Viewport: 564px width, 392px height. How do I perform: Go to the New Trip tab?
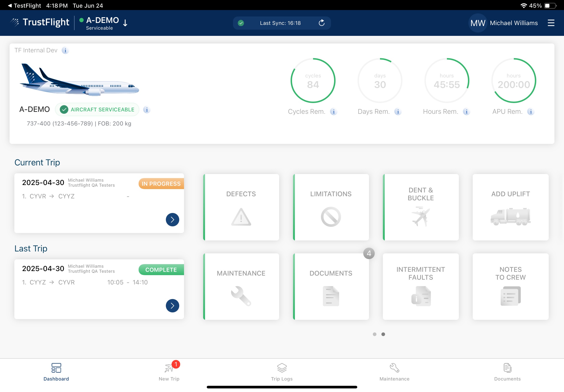pyautogui.click(x=169, y=372)
